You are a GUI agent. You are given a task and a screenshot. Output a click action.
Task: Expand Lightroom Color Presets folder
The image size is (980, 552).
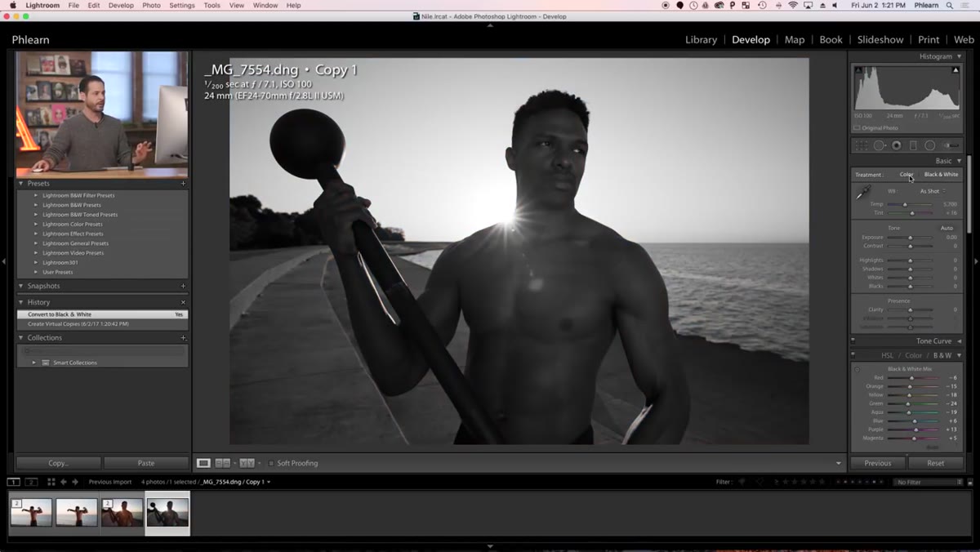(x=36, y=224)
